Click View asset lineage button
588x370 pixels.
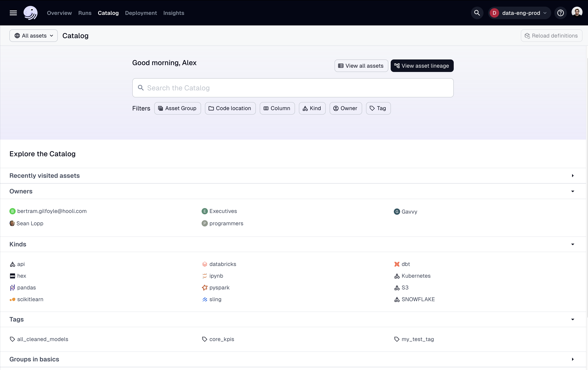(422, 66)
